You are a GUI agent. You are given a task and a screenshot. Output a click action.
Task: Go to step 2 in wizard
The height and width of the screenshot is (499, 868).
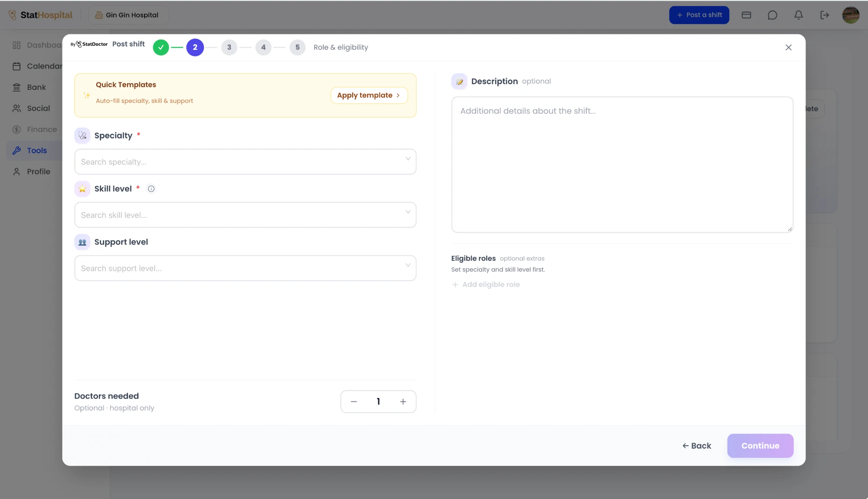tap(195, 47)
